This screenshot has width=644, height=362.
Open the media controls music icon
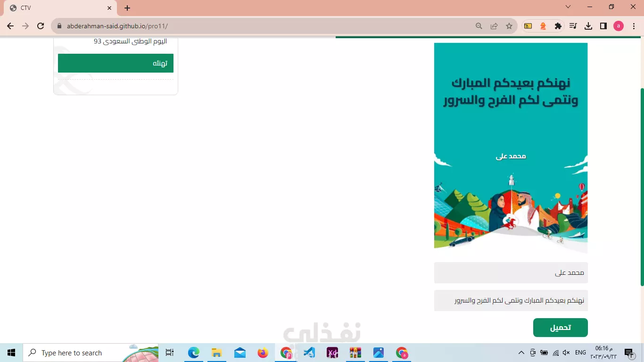point(573,26)
